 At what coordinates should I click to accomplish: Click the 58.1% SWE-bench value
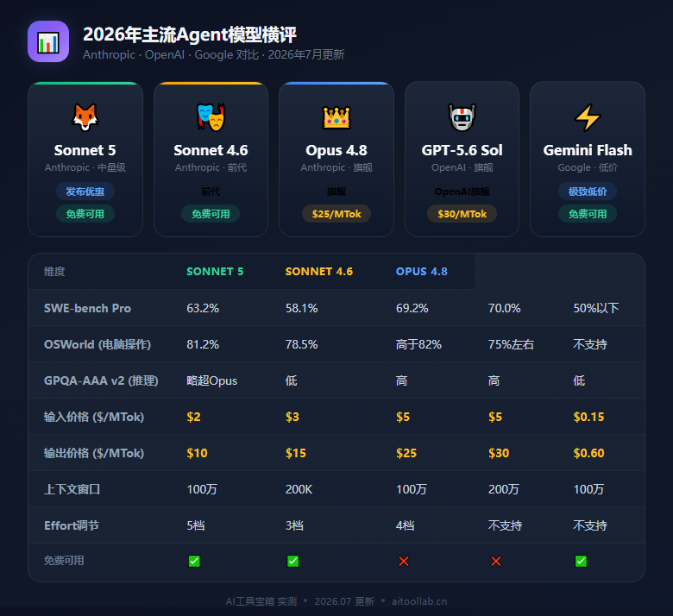click(x=302, y=308)
